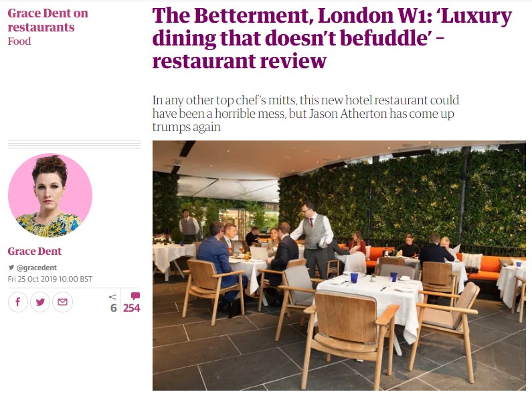Share the article via Twitter button
This screenshot has height=394, width=532.
point(40,302)
